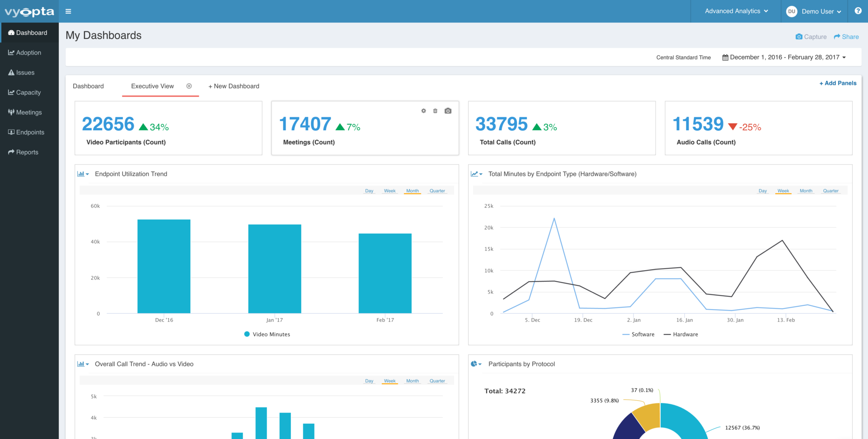868x439 pixels.
Task: Click the -25% red down indicator
Action: 745,127
